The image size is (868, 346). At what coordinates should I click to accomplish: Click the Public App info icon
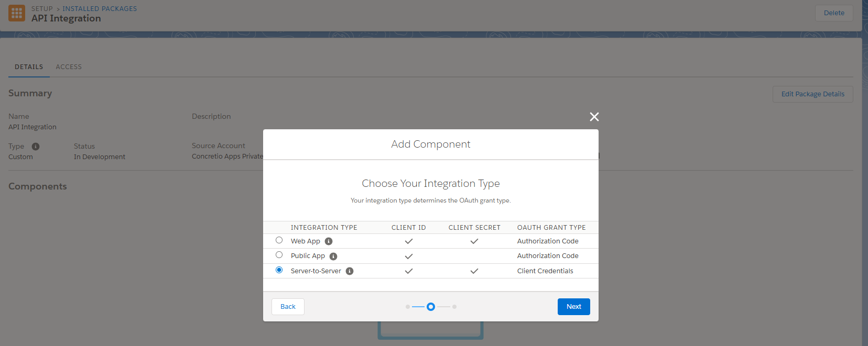click(333, 256)
